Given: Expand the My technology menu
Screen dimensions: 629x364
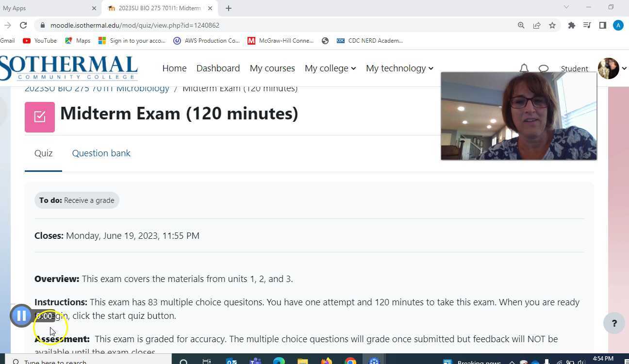Looking at the screenshot, I should coord(399,68).
